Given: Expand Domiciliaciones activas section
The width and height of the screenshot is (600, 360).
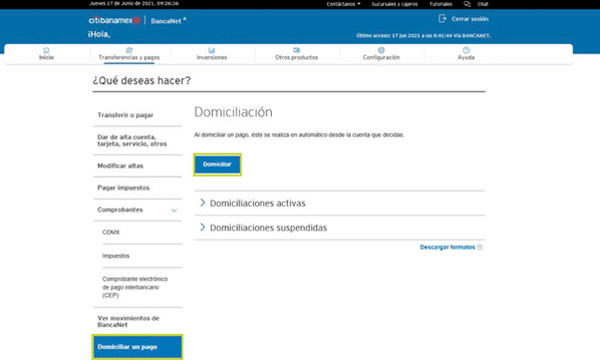Looking at the screenshot, I should (340, 203).
